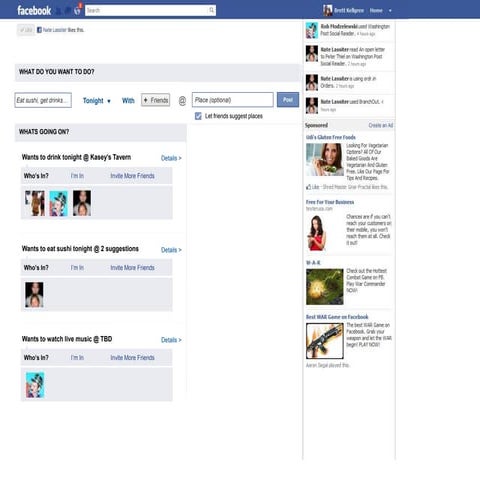Click 'Wants to eat sushi tonight' heading
Image resolution: width=480 pixels, height=480 pixels.
80,249
